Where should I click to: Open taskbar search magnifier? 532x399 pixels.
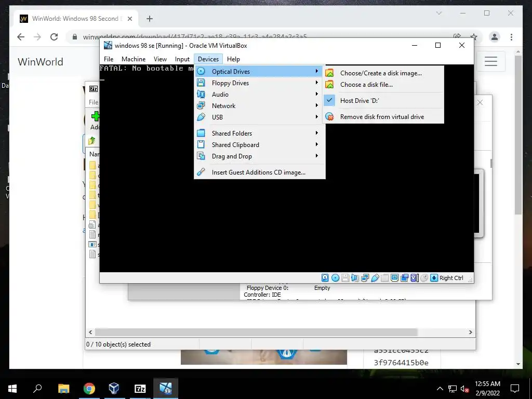click(x=37, y=388)
